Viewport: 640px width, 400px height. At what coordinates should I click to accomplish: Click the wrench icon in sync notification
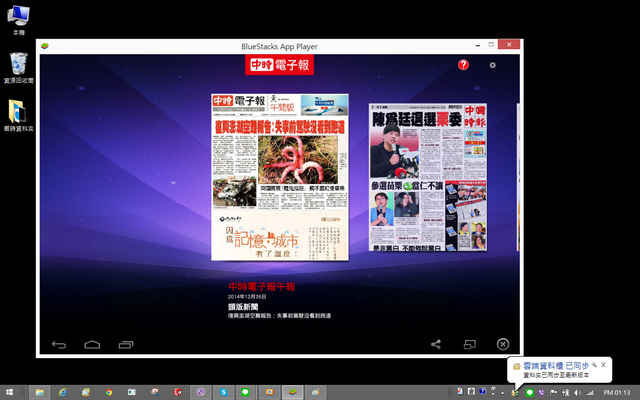coord(595,365)
